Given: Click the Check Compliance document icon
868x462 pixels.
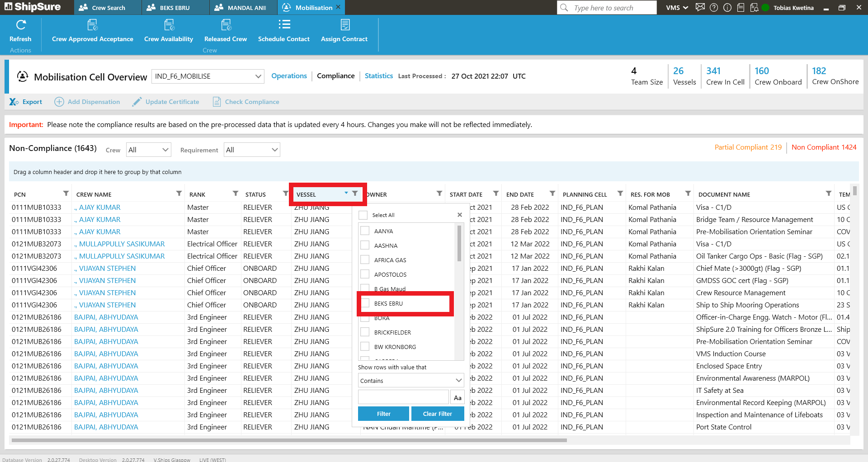Looking at the screenshot, I should coord(217,102).
